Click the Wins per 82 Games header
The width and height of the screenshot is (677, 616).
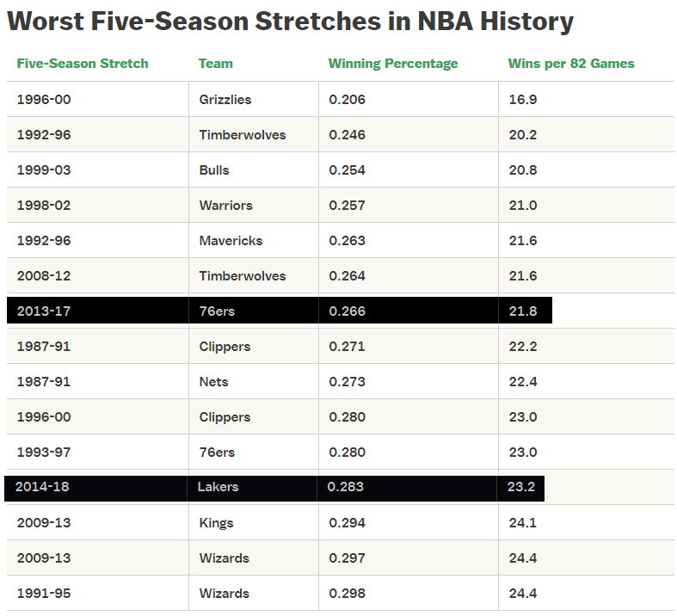571,64
